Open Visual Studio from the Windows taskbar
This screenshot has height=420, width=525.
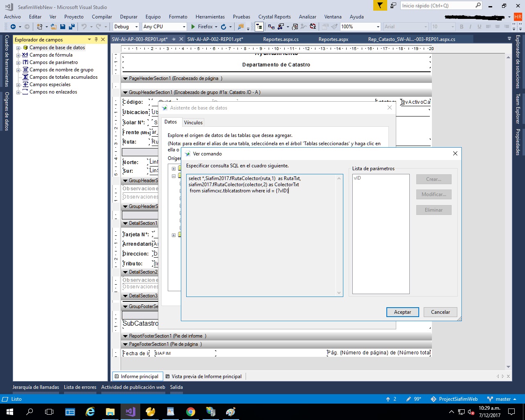[x=130, y=411]
